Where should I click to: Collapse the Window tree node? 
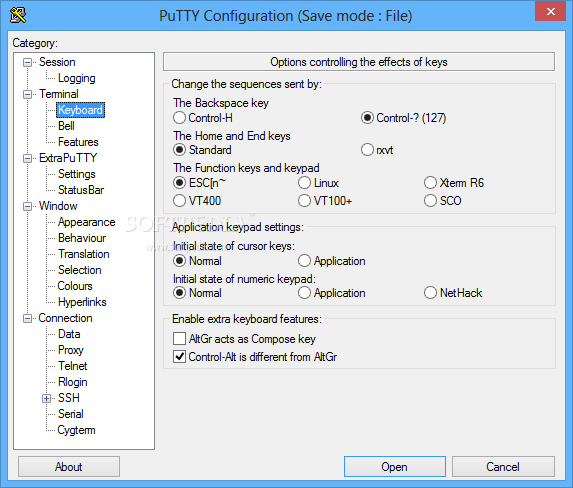point(27,207)
